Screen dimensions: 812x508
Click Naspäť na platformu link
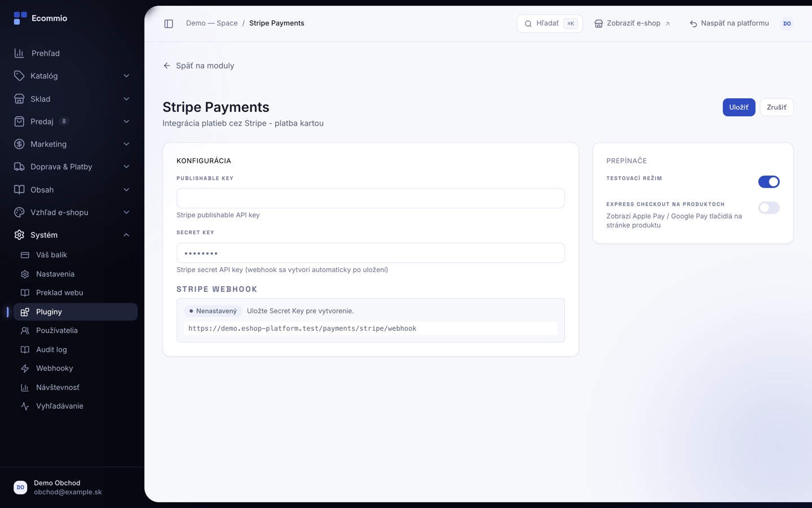[729, 24]
